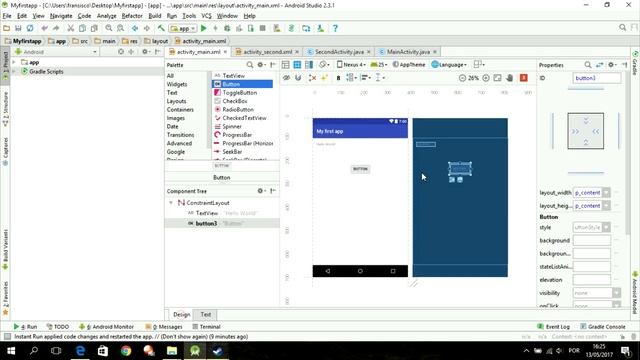Open the Event Log panel
The image size is (640, 360).
[x=553, y=327]
